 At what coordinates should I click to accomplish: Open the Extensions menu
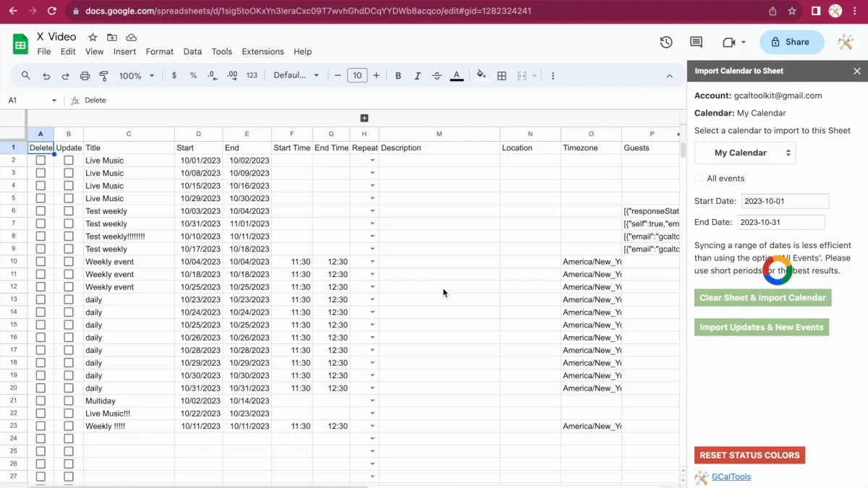coord(263,52)
